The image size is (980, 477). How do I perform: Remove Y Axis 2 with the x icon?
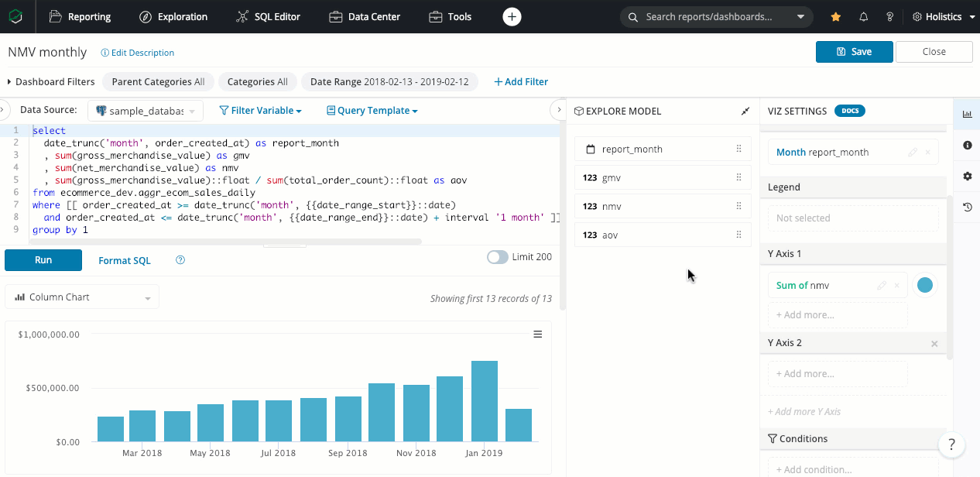pyautogui.click(x=934, y=344)
